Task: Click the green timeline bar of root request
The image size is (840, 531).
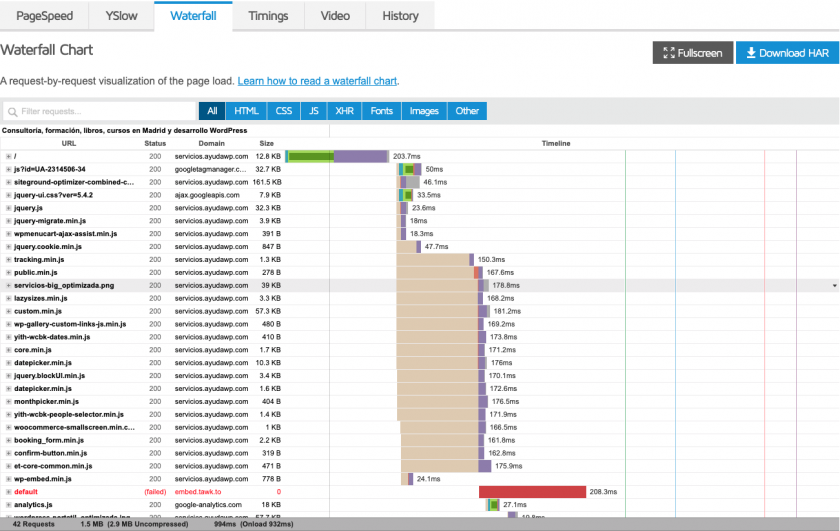Action: [x=310, y=156]
